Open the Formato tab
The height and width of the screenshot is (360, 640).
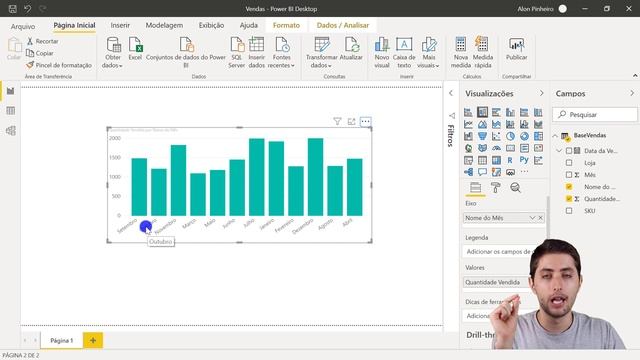[x=286, y=25]
